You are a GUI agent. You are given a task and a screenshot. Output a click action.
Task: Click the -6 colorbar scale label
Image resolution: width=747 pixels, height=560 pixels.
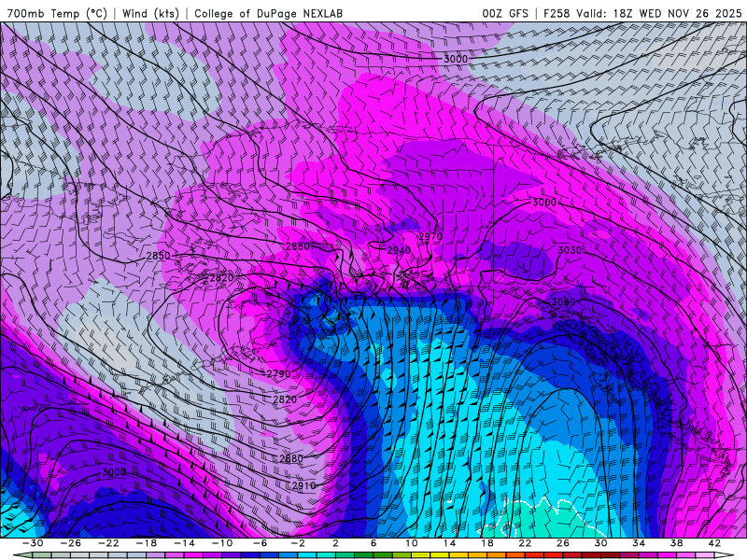261,543
